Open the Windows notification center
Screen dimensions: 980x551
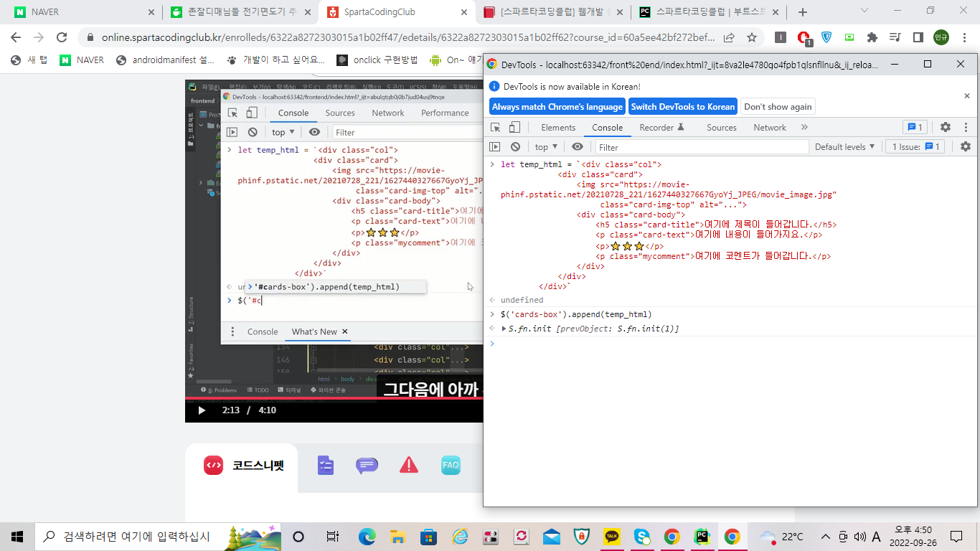pos(956,537)
